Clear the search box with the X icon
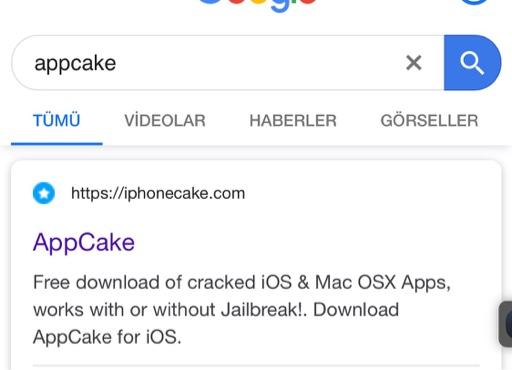The image size is (512, 370). click(x=414, y=63)
